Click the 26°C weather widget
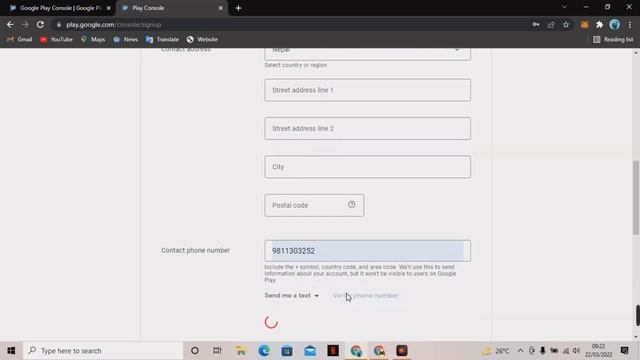The height and width of the screenshot is (360, 640). 496,351
